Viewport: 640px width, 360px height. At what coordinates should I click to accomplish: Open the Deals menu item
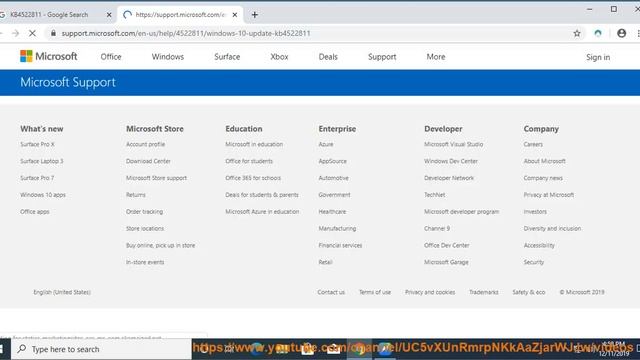point(328,57)
